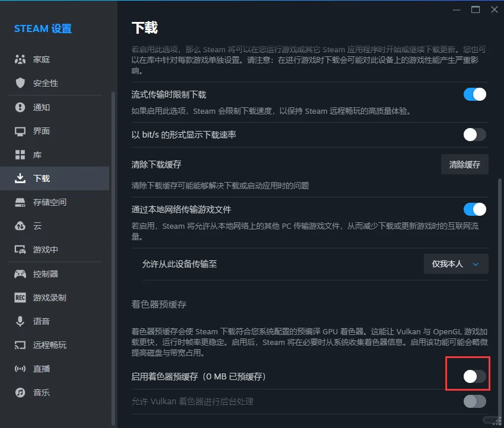
Task: Select the 家庭 (Family) settings icon
Action: pos(21,59)
